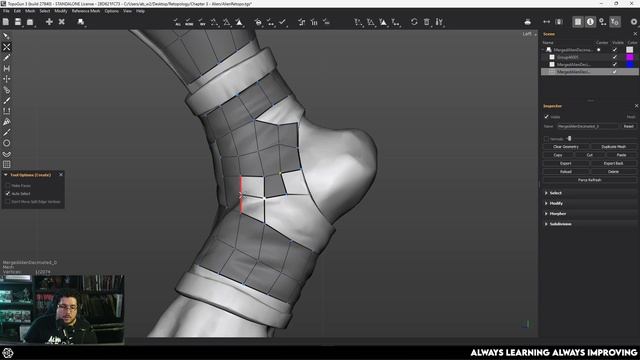This screenshot has width=640, height=360.
Task: Click the Force Refresh button
Action: coord(590,180)
